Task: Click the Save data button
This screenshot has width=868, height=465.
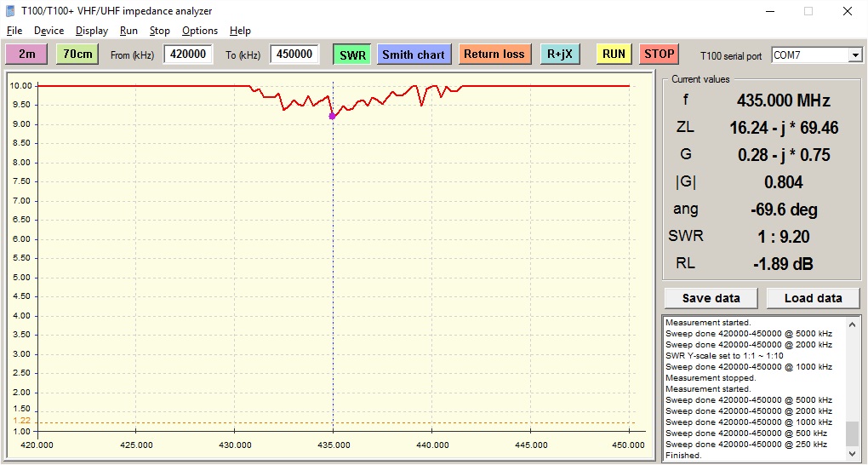Action: (711, 298)
